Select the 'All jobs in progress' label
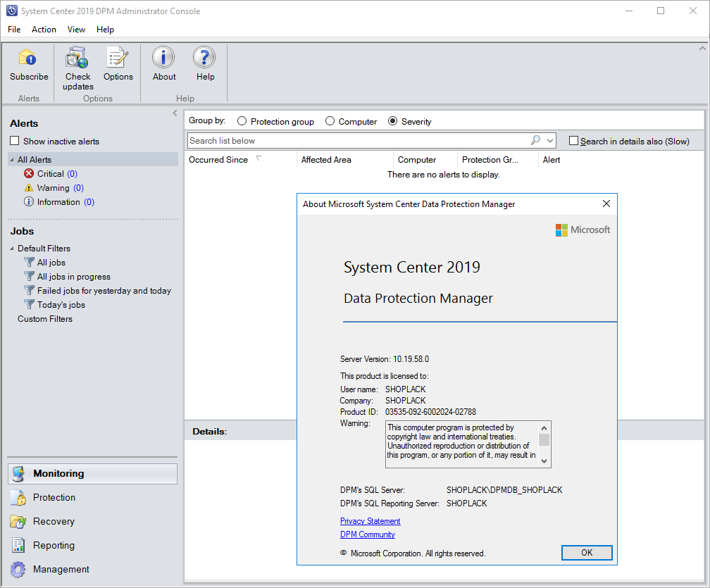This screenshot has height=588, width=710. pos(74,277)
